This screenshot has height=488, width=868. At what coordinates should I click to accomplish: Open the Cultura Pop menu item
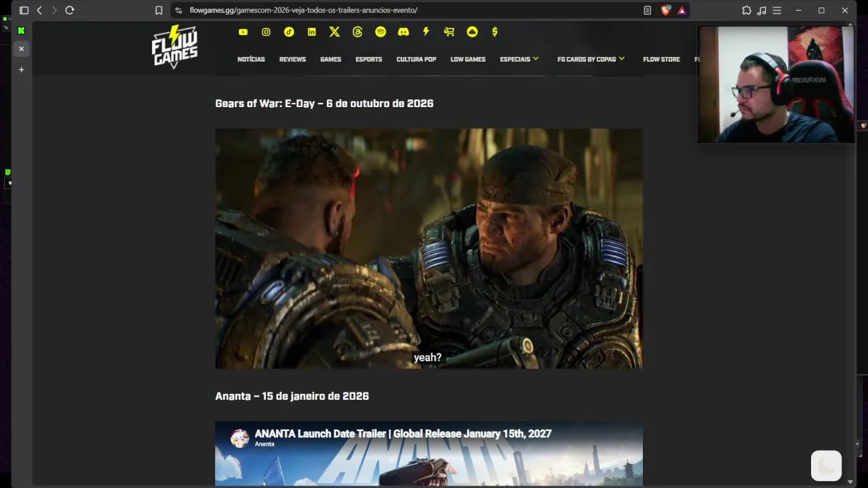[x=416, y=59]
